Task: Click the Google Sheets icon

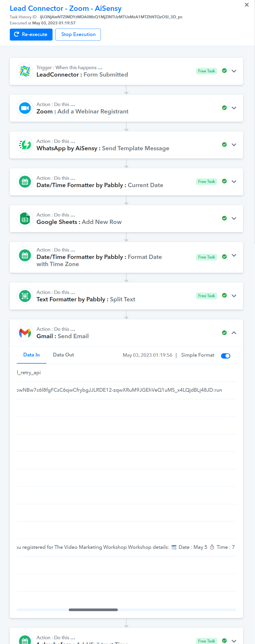Action: click(25, 219)
